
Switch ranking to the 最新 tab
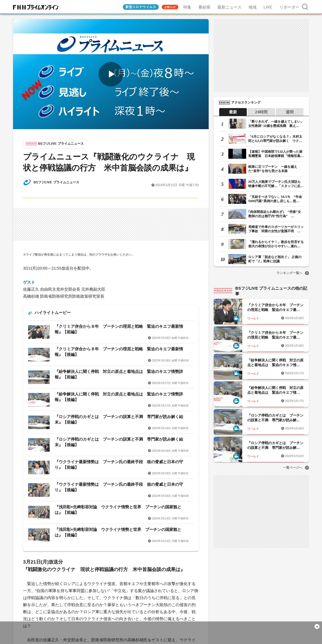[x=233, y=112]
